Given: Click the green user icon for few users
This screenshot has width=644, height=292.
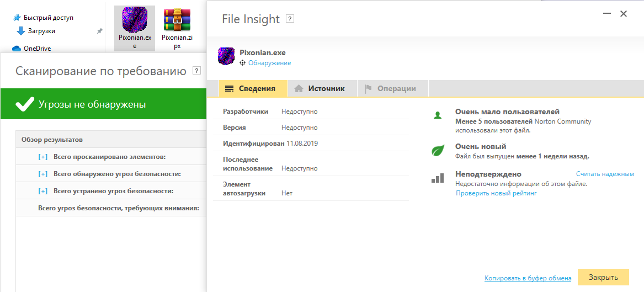Looking at the screenshot, I should (438, 116).
